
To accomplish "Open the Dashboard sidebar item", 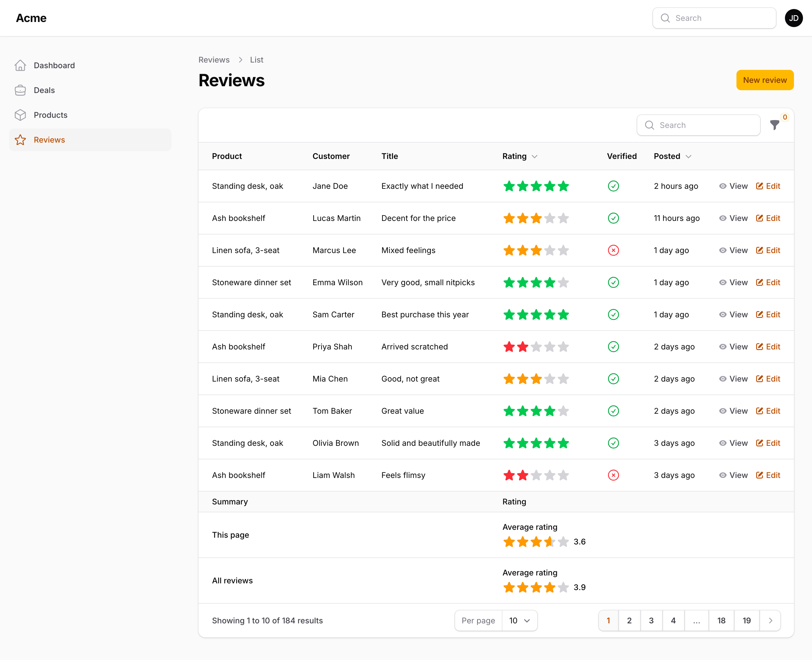I will tap(90, 65).
